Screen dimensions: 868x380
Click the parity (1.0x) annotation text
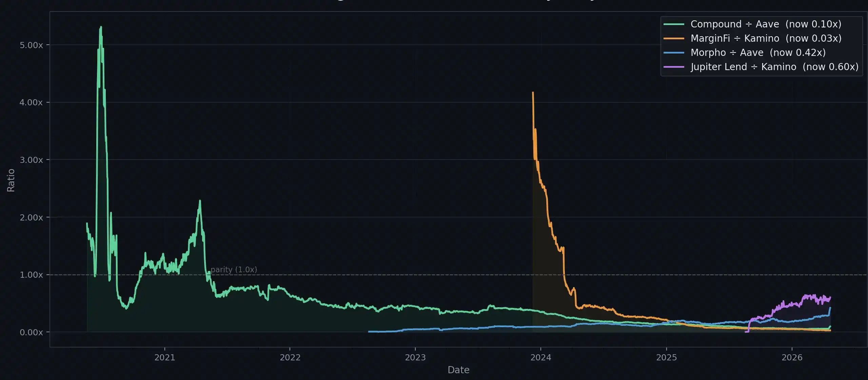(x=234, y=270)
